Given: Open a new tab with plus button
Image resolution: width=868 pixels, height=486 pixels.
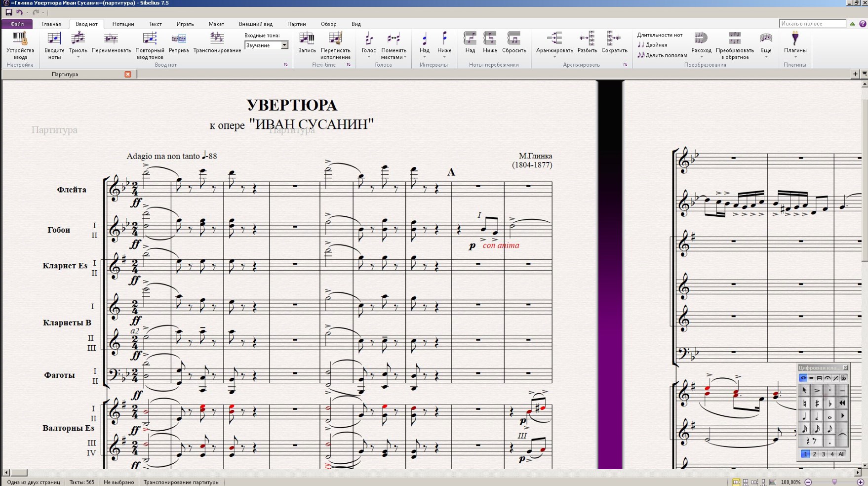Looking at the screenshot, I should coord(855,74).
